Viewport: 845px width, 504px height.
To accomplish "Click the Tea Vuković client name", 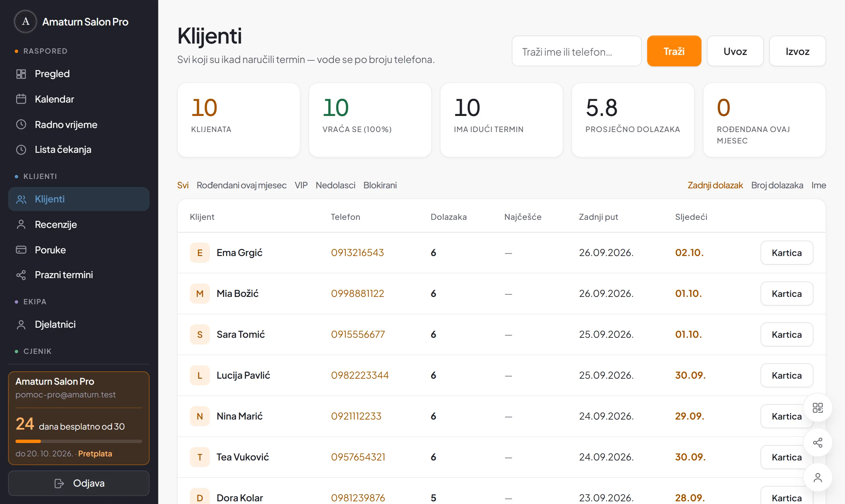I will pos(242,457).
